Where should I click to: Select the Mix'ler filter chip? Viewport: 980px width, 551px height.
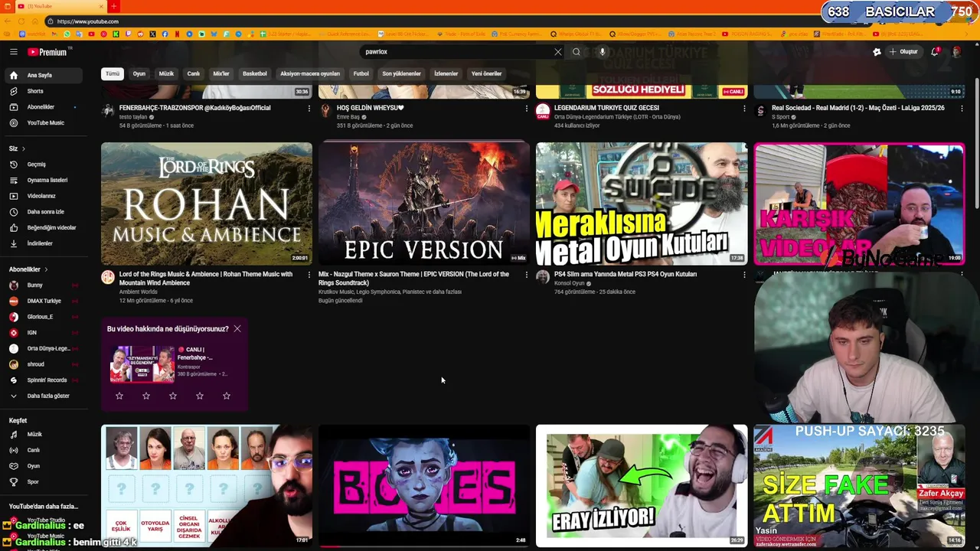coord(221,73)
